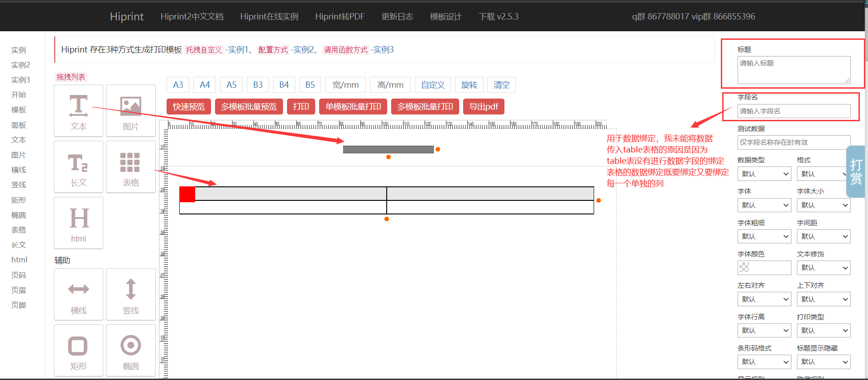Select the 文本 text element tile
The height and width of the screenshot is (380, 868).
point(78,111)
